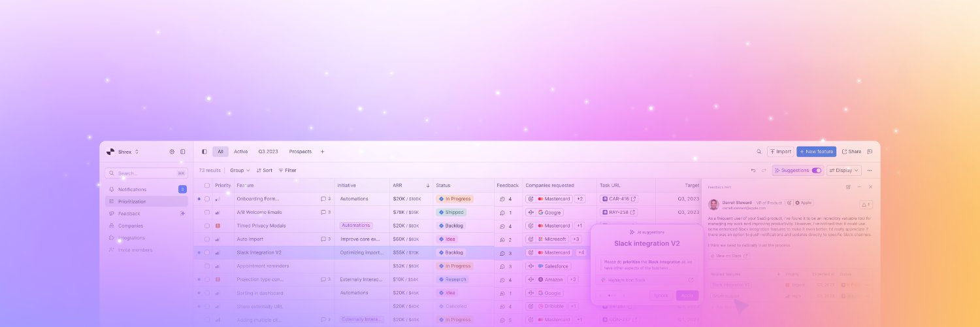Open RAY-258 task URL link

[619, 213]
